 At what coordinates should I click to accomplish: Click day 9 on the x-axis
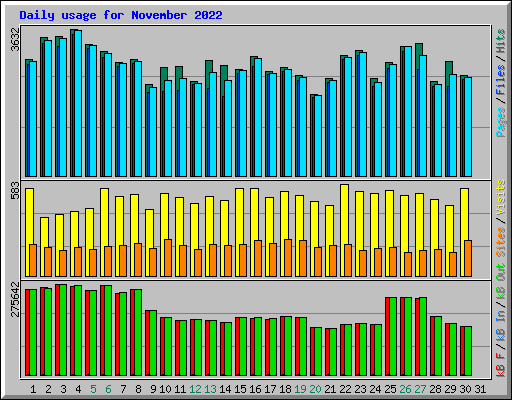[153, 389]
